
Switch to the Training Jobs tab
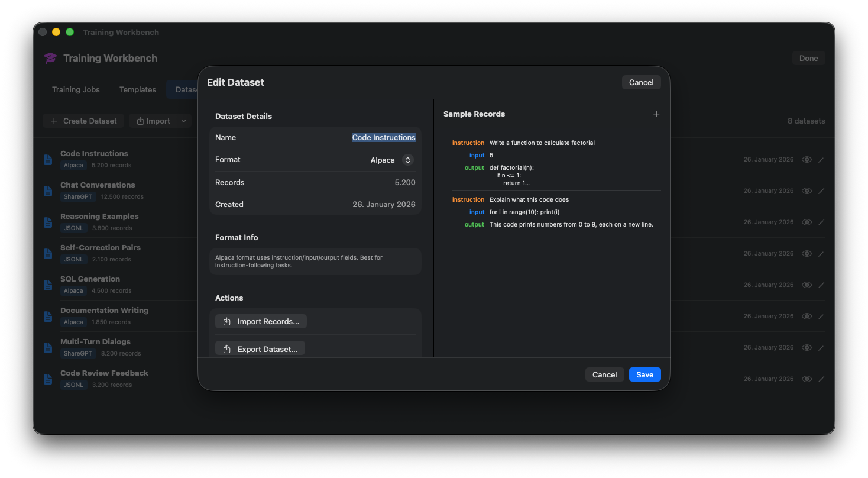76,90
